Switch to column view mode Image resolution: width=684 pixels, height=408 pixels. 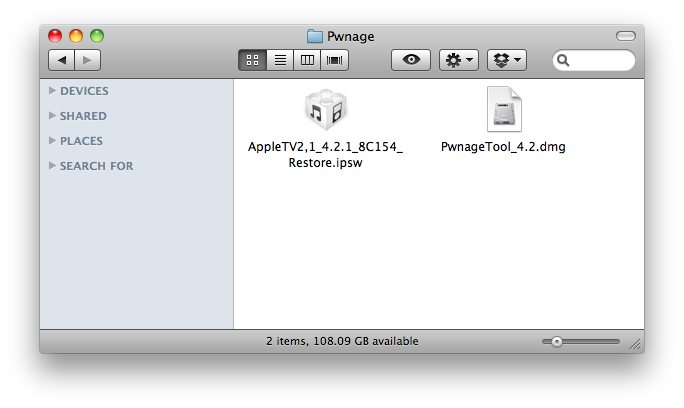coord(307,61)
